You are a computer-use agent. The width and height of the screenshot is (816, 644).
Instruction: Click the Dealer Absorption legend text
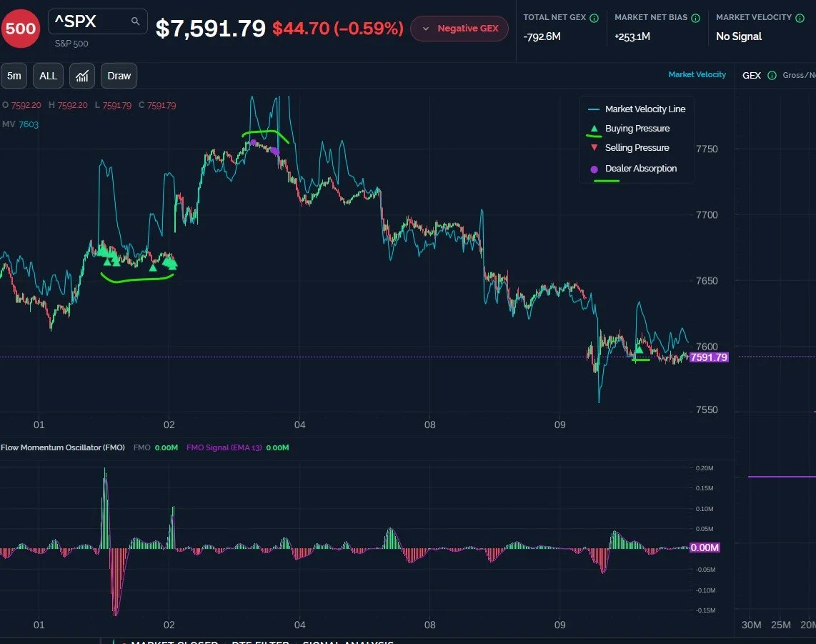pos(641,169)
